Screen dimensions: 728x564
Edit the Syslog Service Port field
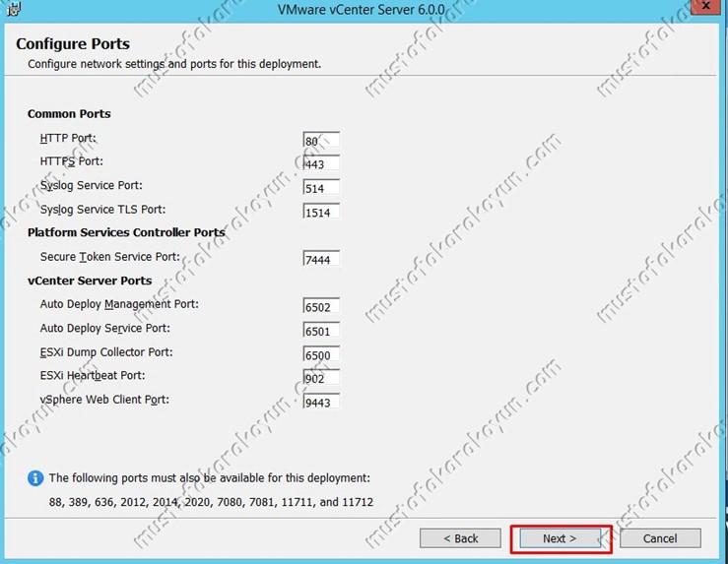pos(321,188)
